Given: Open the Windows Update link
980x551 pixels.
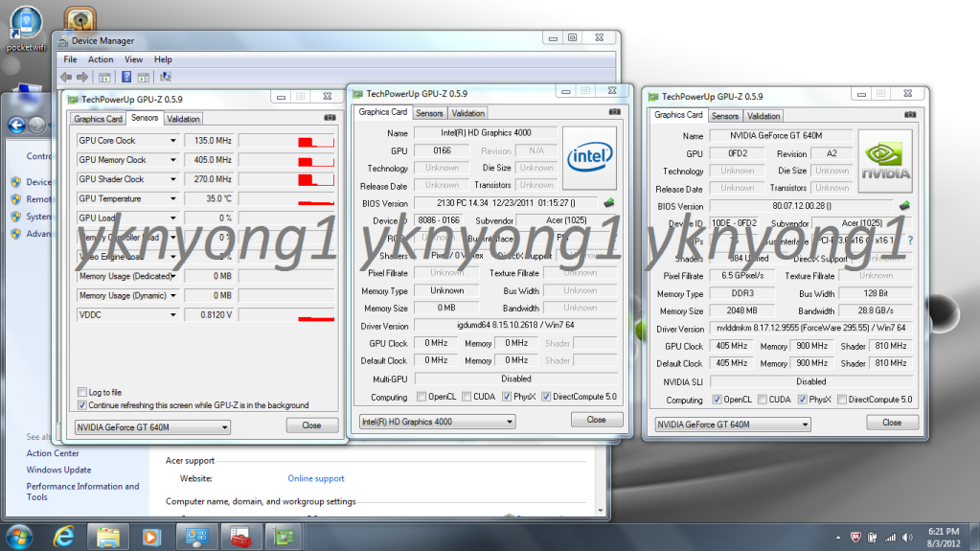Looking at the screenshot, I should (x=58, y=470).
